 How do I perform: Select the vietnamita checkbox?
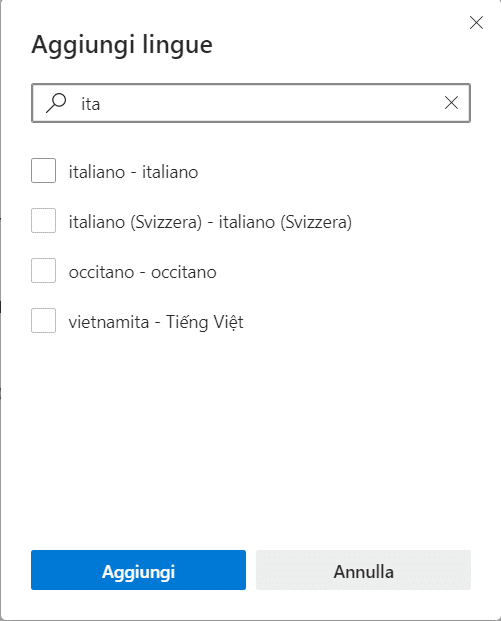44,320
